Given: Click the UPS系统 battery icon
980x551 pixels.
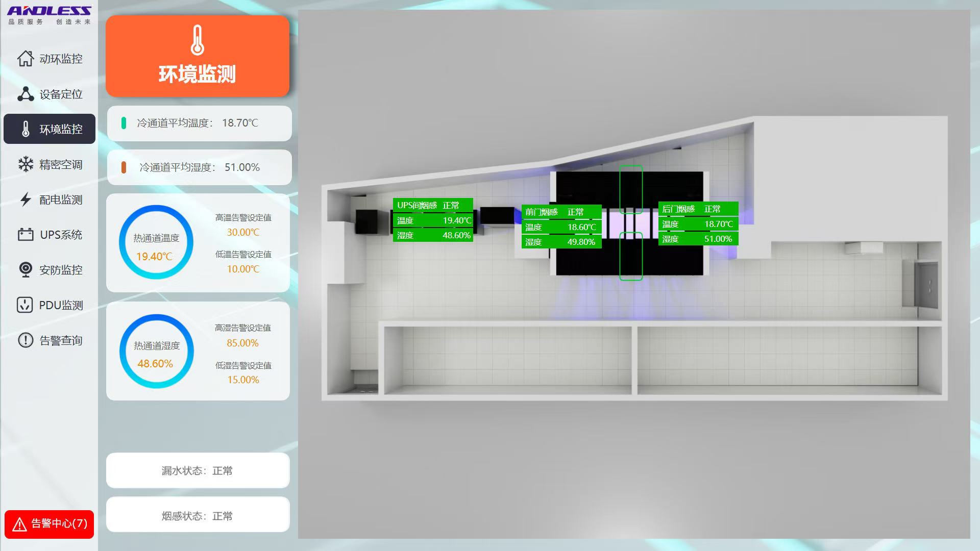Looking at the screenshot, I should [x=25, y=235].
